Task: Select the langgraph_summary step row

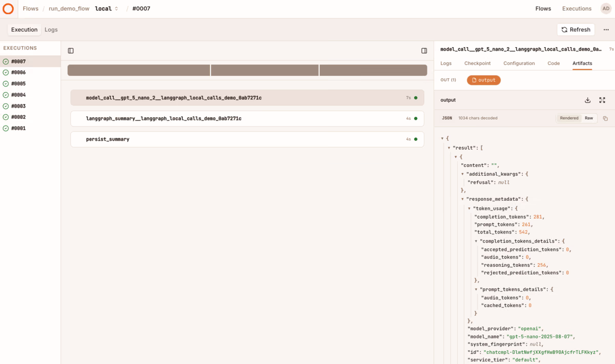Action: 248,118
